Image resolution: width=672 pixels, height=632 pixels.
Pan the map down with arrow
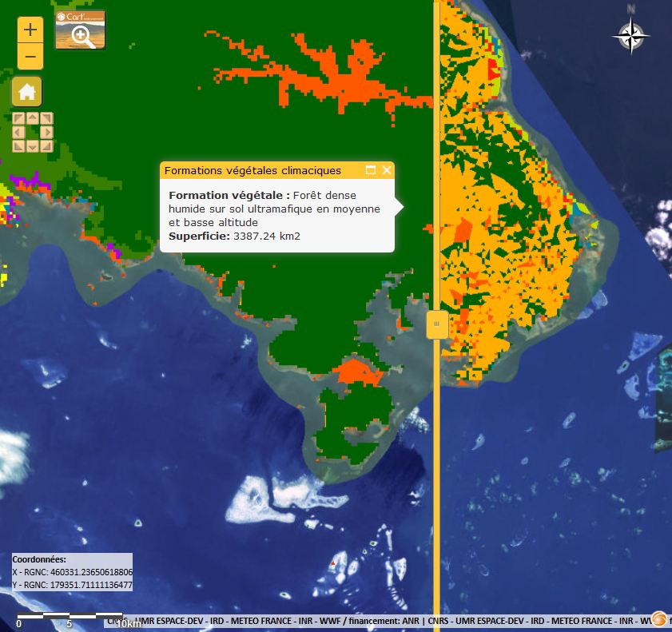coord(33,146)
